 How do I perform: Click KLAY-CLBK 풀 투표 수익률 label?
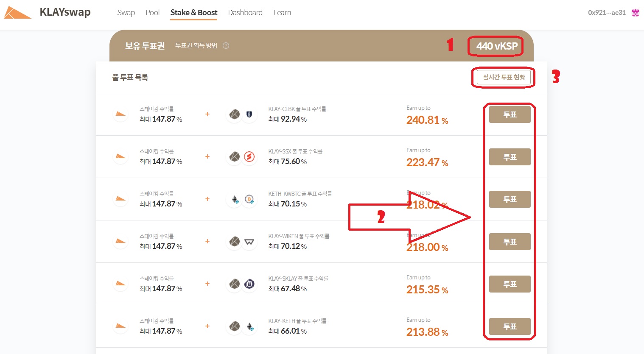coord(297,109)
